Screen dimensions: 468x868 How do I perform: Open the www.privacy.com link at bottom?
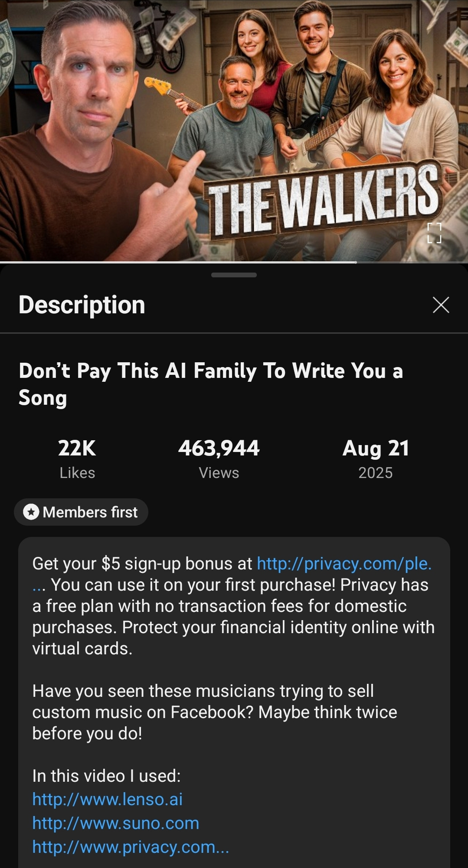coord(131,847)
